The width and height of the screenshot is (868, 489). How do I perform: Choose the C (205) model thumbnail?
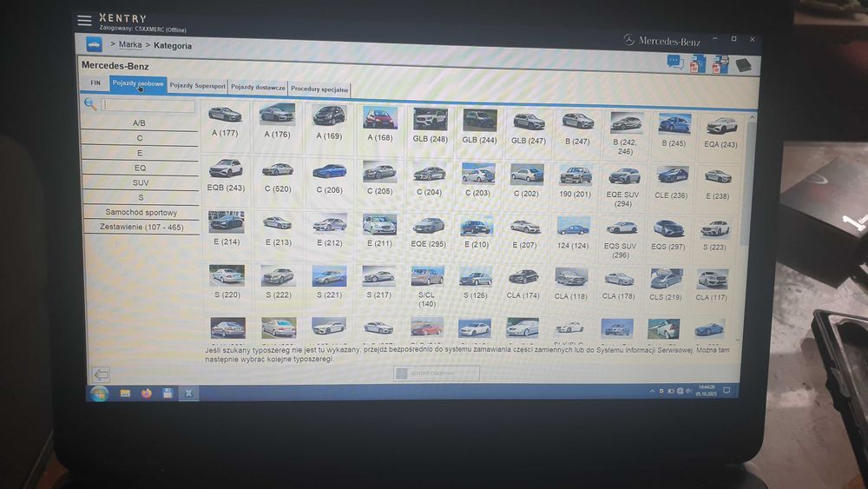tap(380, 172)
